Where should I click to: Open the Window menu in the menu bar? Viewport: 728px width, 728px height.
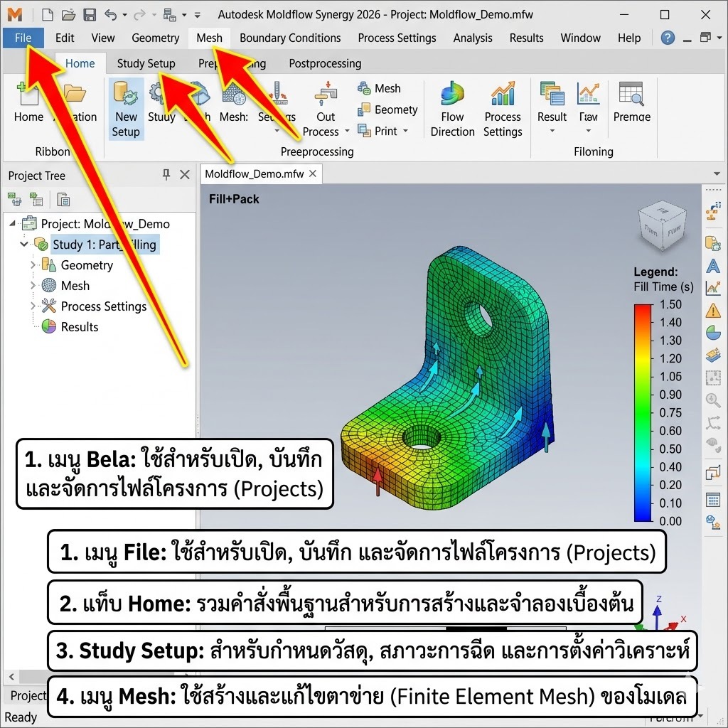click(580, 38)
